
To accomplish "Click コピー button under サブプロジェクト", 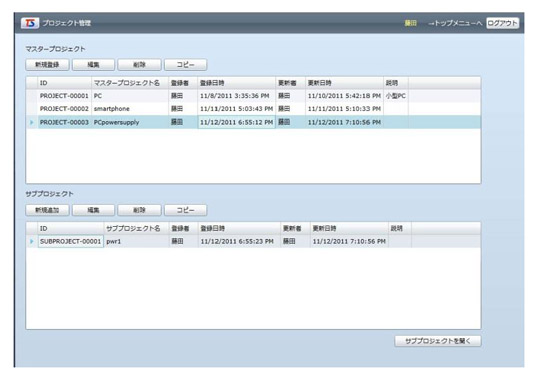I will [186, 210].
